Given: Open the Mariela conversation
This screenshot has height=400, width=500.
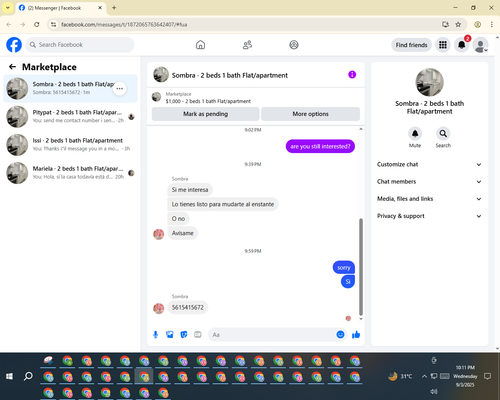Looking at the screenshot, I should point(70,173).
